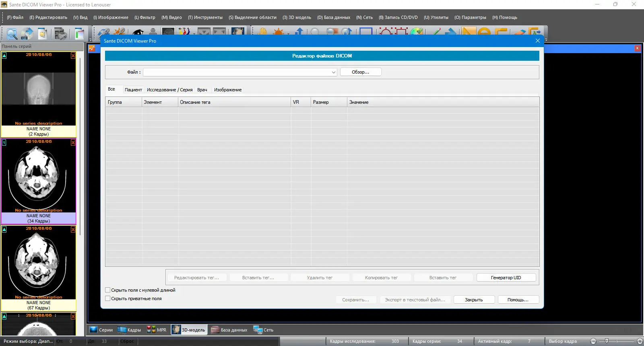Click the open file magnifier toolbar icon
644x346 pixels.
tap(12, 34)
